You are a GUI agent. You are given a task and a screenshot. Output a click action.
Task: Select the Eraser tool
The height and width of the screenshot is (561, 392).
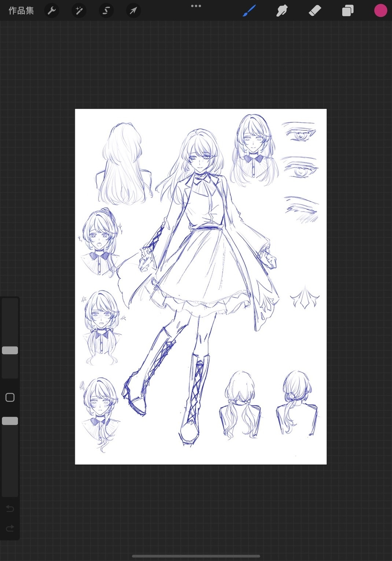pos(315,11)
